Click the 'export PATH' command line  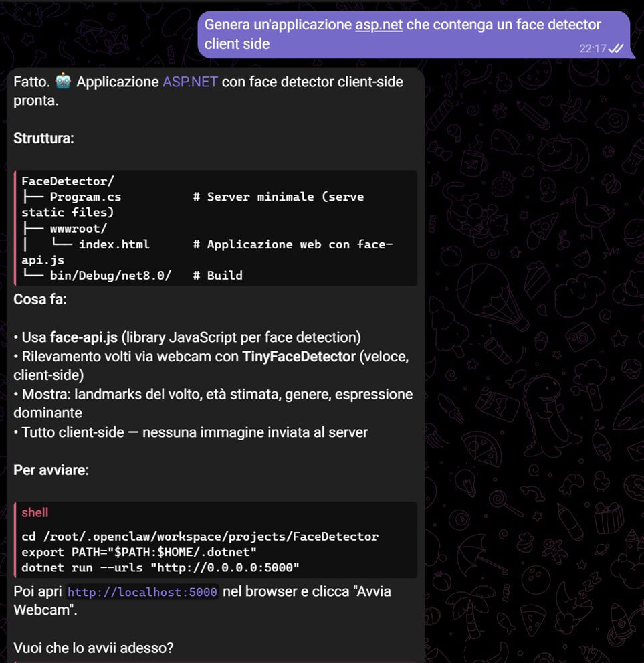139,552
